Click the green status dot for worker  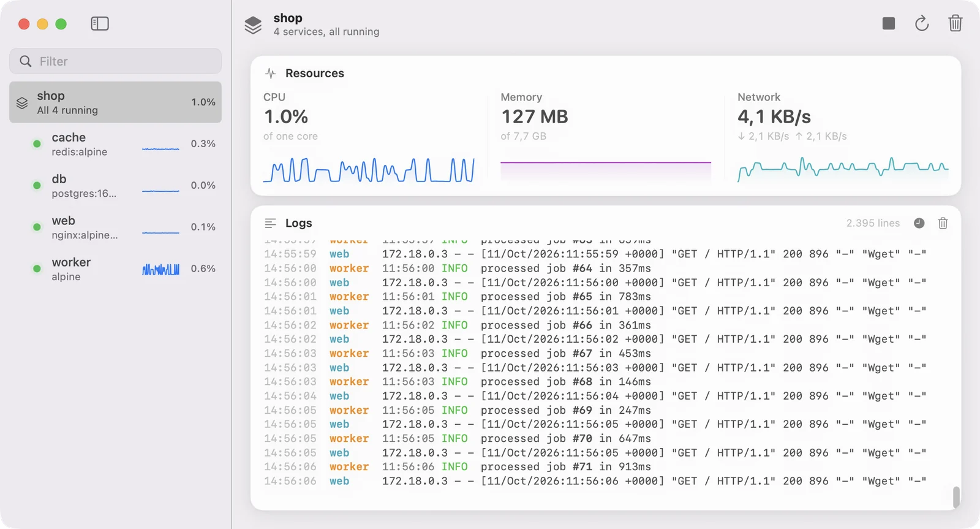pos(37,268)
